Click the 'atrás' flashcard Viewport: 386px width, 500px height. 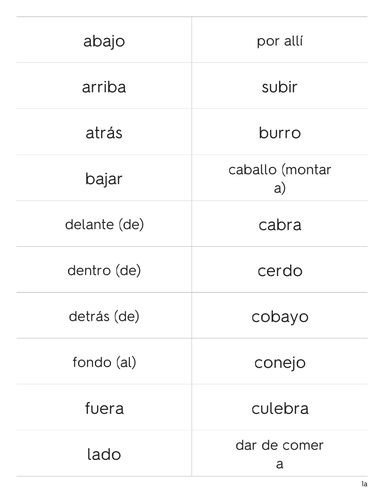104,132
